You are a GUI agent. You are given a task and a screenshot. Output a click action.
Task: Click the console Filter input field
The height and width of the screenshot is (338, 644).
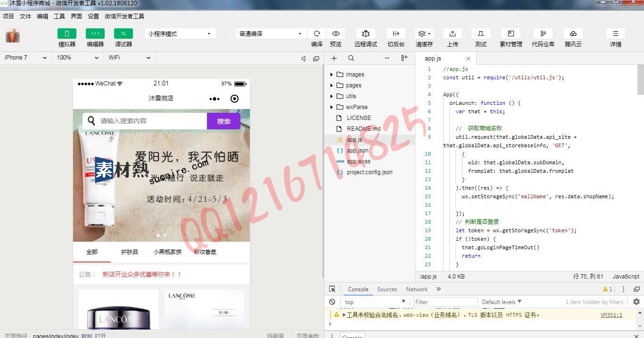446,302
